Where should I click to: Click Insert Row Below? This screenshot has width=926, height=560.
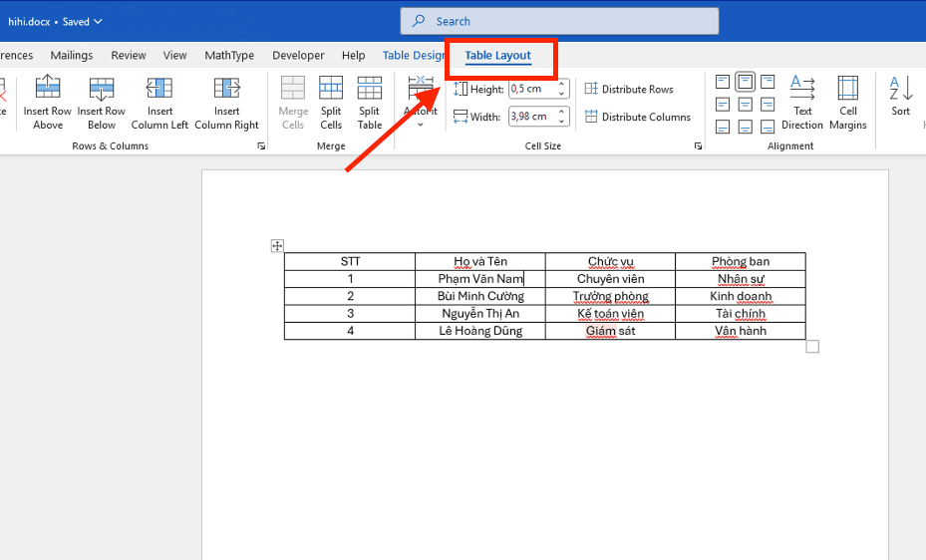click(101, 102)
